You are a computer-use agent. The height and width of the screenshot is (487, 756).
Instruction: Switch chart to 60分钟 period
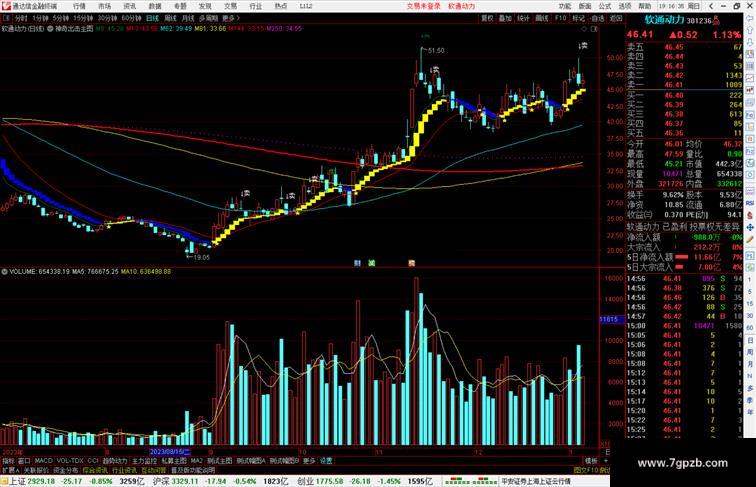[131, 18]
